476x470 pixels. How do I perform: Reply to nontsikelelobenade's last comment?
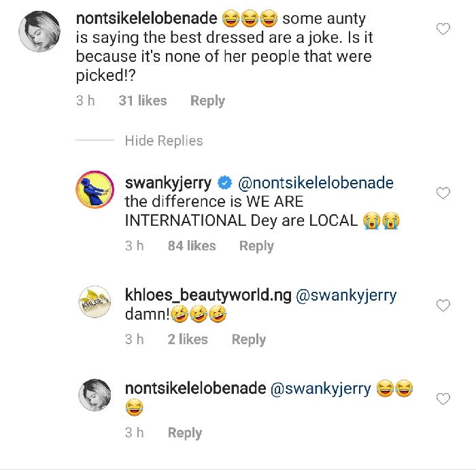click(185, 433)
